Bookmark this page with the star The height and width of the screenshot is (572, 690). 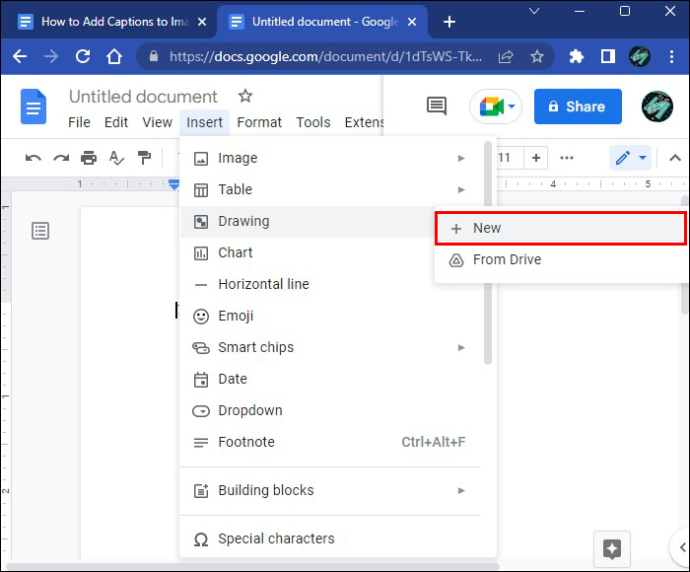[537, 56]
